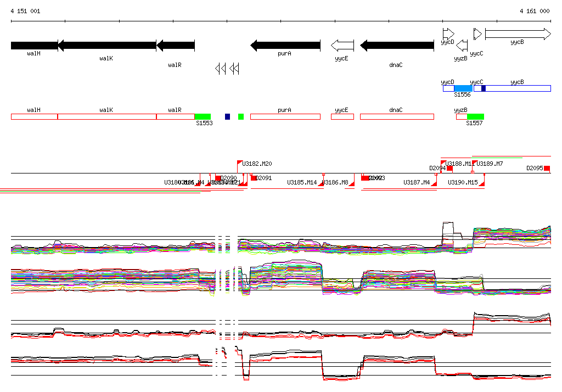The width and height of the screenshot is (562, 392).
Task: Click the S1557 text label
Action: (474, 123)
